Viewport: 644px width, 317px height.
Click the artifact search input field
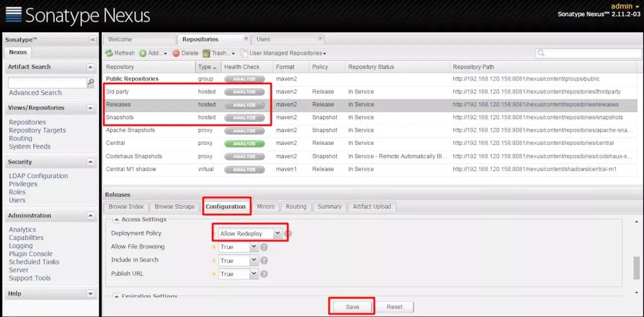click(x=48, y=83)
